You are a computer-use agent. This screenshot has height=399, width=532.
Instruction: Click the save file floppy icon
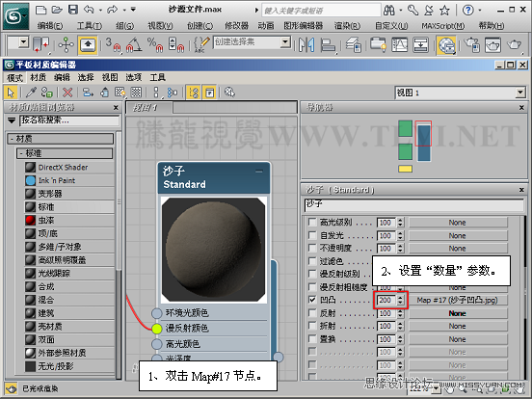73,10
